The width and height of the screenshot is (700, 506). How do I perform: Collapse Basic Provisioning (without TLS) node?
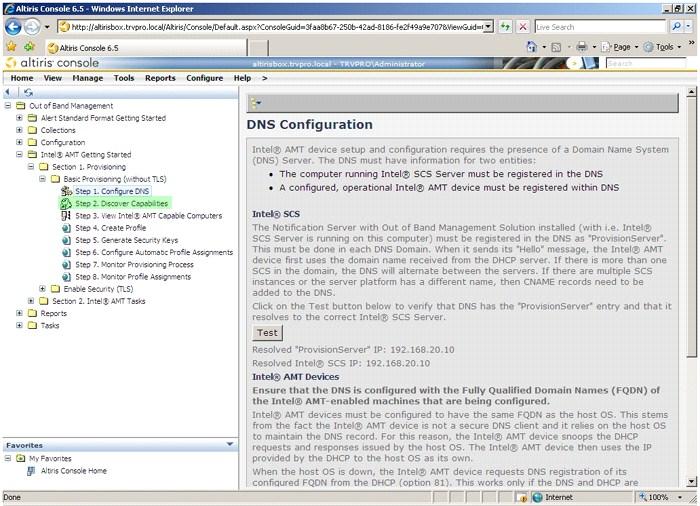point(42,179)
